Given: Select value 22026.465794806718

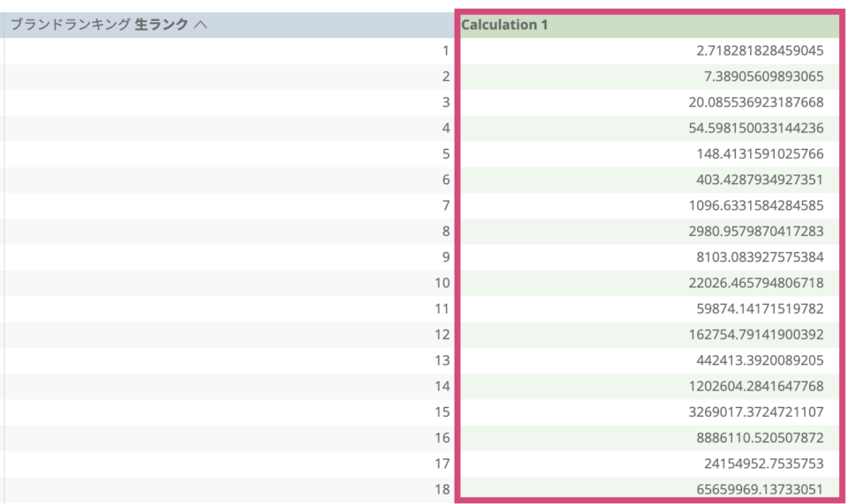Looking at the screenshot, I should click(x=756, y=284).
